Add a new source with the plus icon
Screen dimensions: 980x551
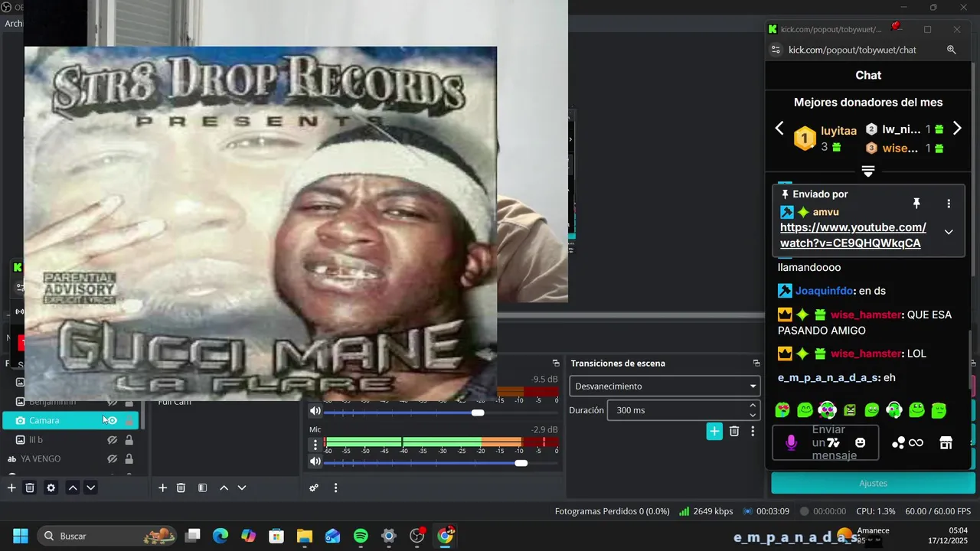(x=11, y=487)
